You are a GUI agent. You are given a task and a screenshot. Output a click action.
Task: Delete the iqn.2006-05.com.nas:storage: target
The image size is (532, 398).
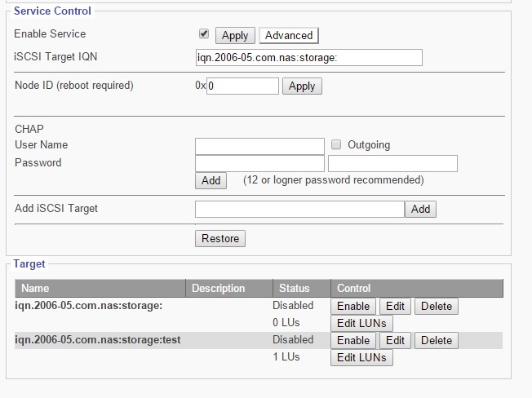click(437, 306)
